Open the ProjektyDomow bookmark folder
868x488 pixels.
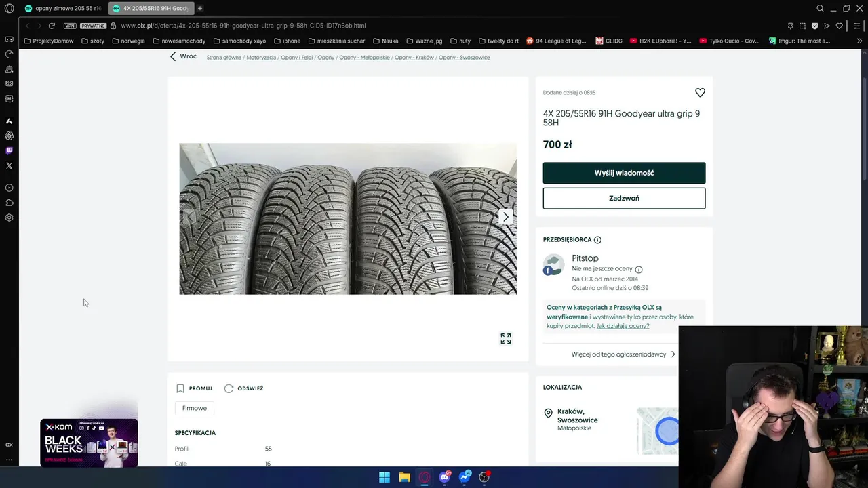pos(49,41)
